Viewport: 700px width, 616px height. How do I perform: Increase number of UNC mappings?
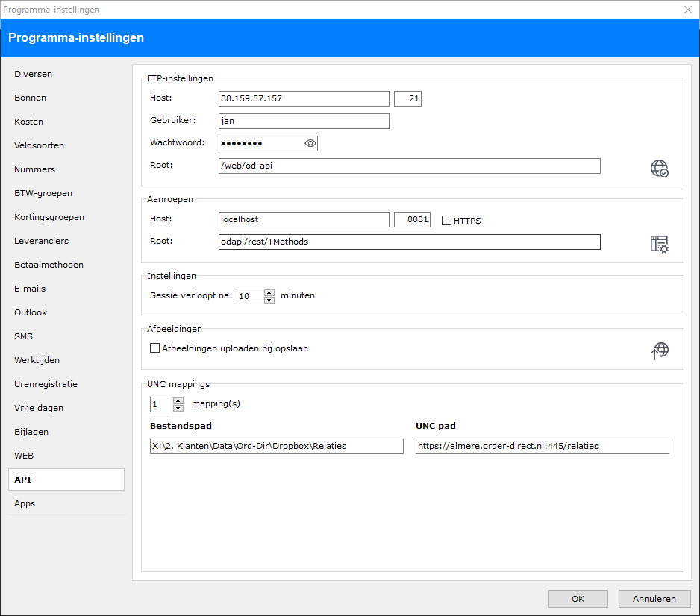click(178, 400)
